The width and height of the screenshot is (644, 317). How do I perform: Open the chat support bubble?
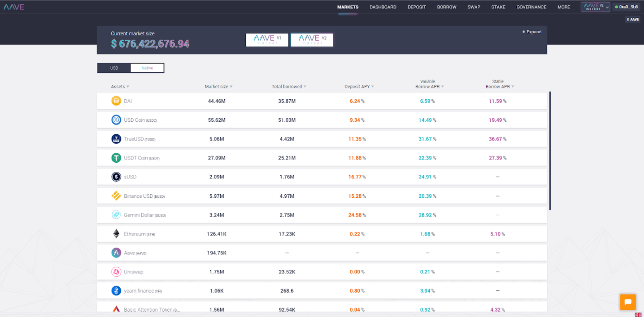628,302
